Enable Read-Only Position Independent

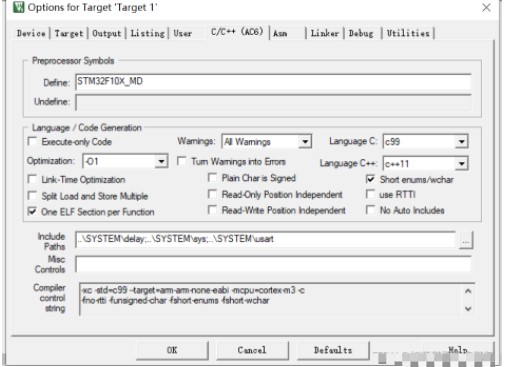(212, 194)
